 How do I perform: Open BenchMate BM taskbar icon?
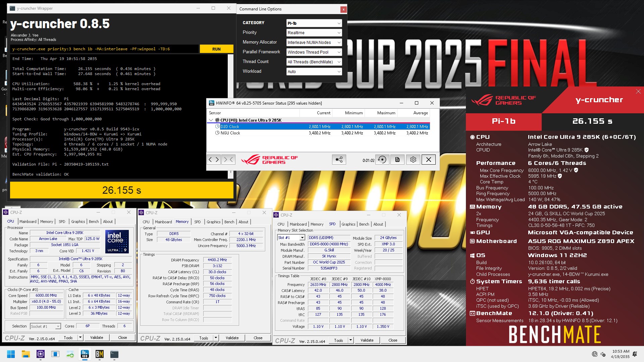pos(100,354)
